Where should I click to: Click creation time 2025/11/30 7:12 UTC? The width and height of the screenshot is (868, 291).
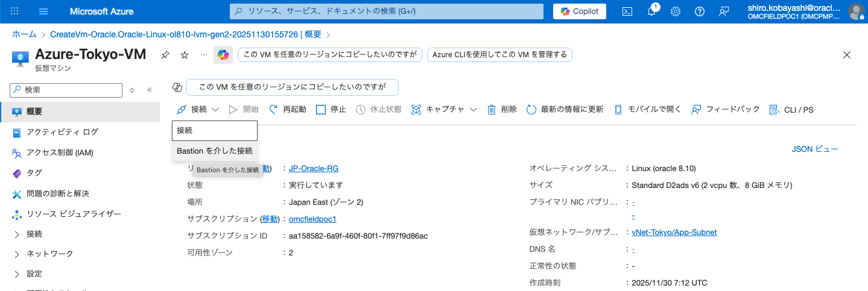tap(670, 283)
